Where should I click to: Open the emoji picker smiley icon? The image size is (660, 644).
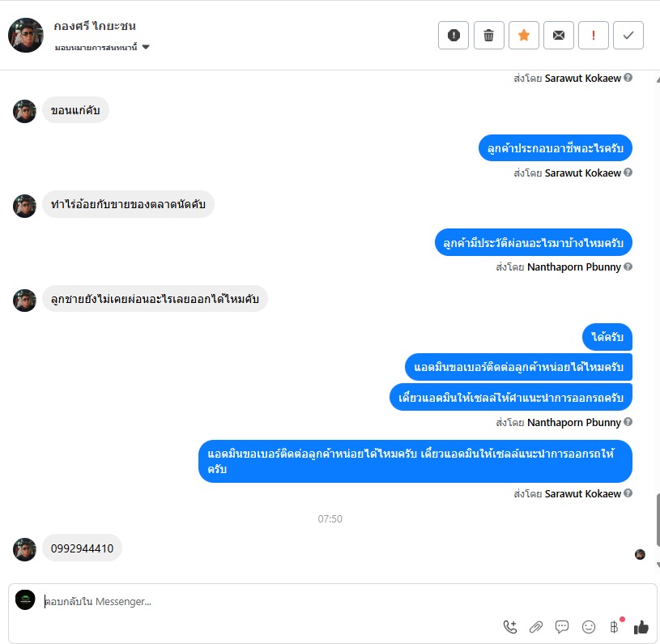[x=589, y=627]
